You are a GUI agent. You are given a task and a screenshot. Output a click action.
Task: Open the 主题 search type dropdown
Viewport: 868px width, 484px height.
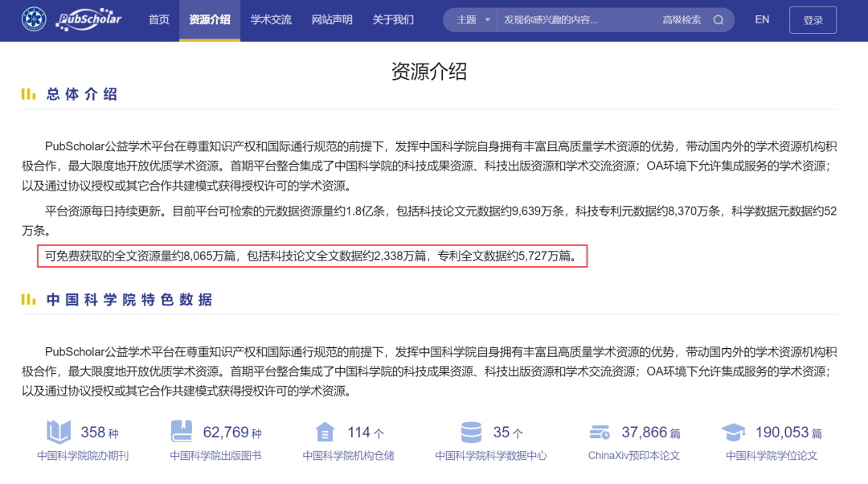point(473,20)
